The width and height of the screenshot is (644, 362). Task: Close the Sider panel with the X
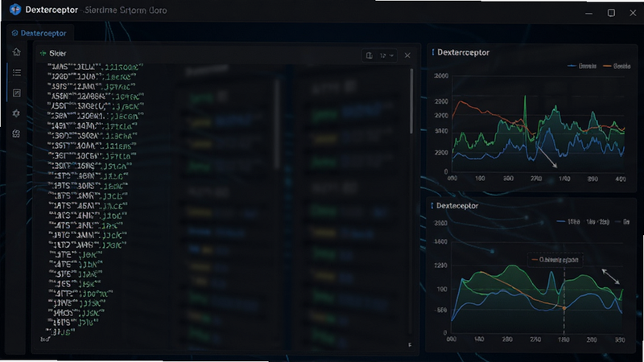[407, 56]
